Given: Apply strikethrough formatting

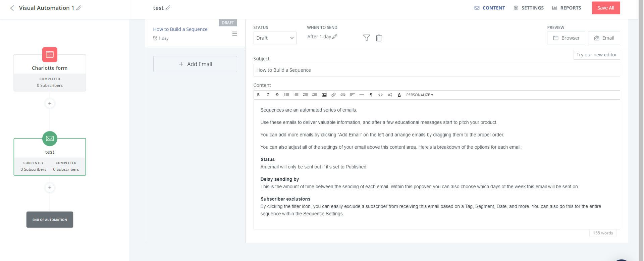Looking at the screenshot, I should point(277,95).
